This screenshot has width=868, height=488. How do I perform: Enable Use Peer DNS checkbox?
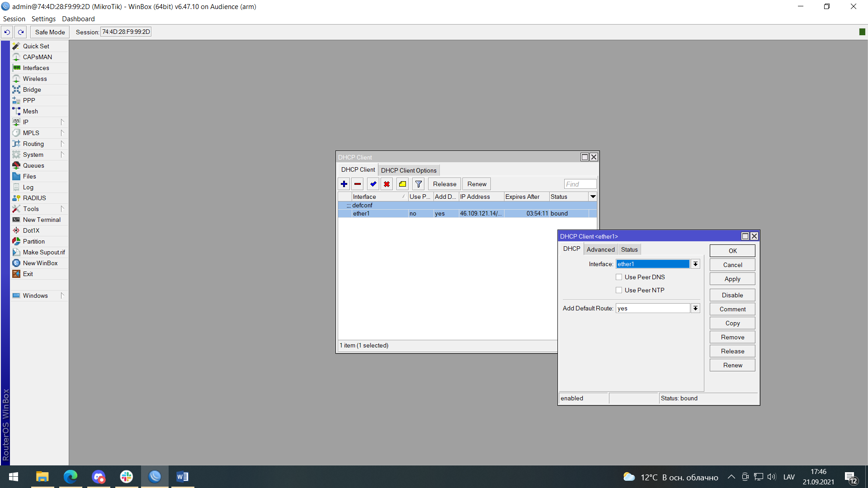pyautogui.click(x=619, y=277)
